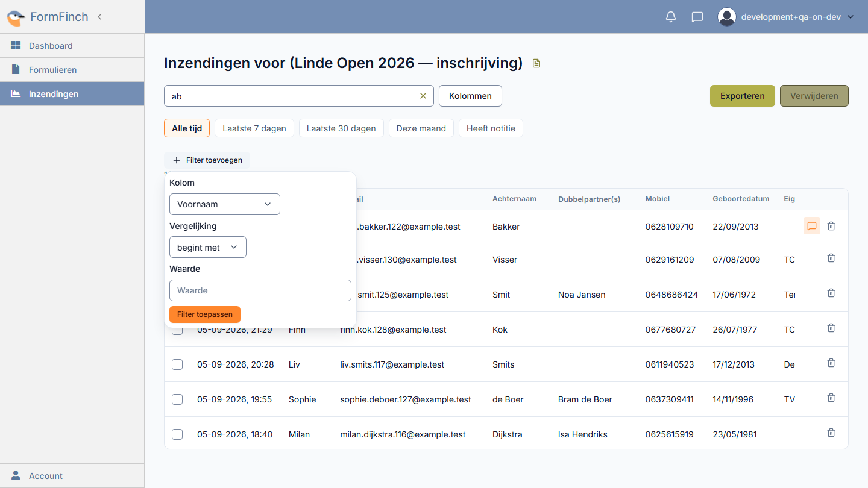
Task: Select the 'Deze maand' filter
Action: pos(421,128)
